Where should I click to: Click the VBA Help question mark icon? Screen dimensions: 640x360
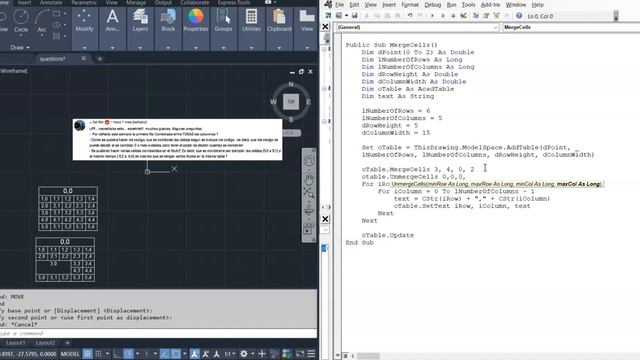(x=519, y=16)
